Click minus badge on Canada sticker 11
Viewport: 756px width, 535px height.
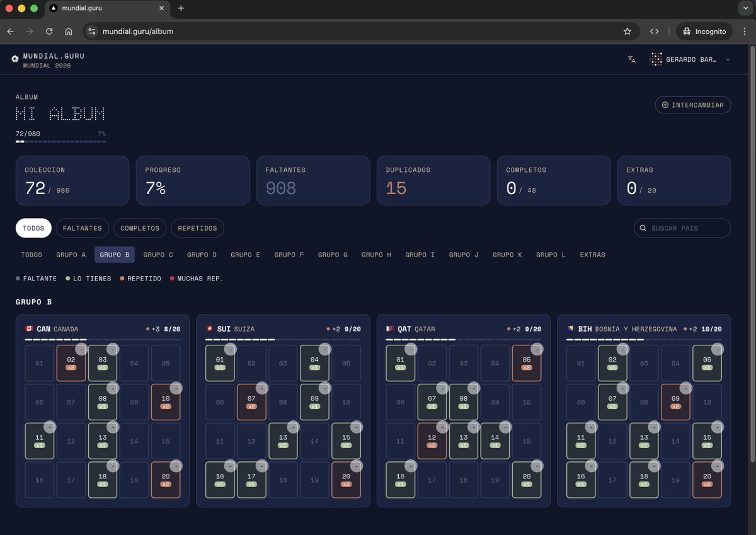coord(50,427)
